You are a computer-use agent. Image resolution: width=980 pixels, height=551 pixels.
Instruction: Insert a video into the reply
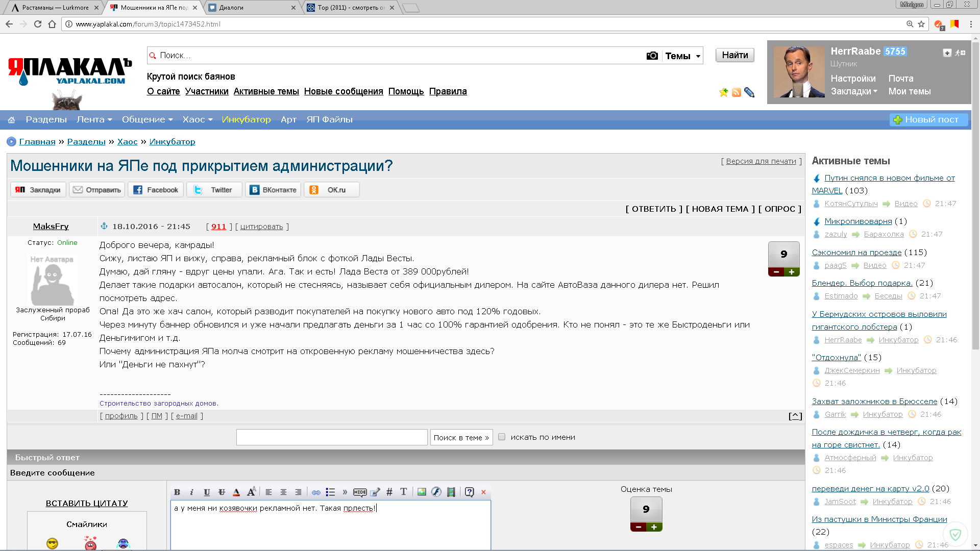451,492
